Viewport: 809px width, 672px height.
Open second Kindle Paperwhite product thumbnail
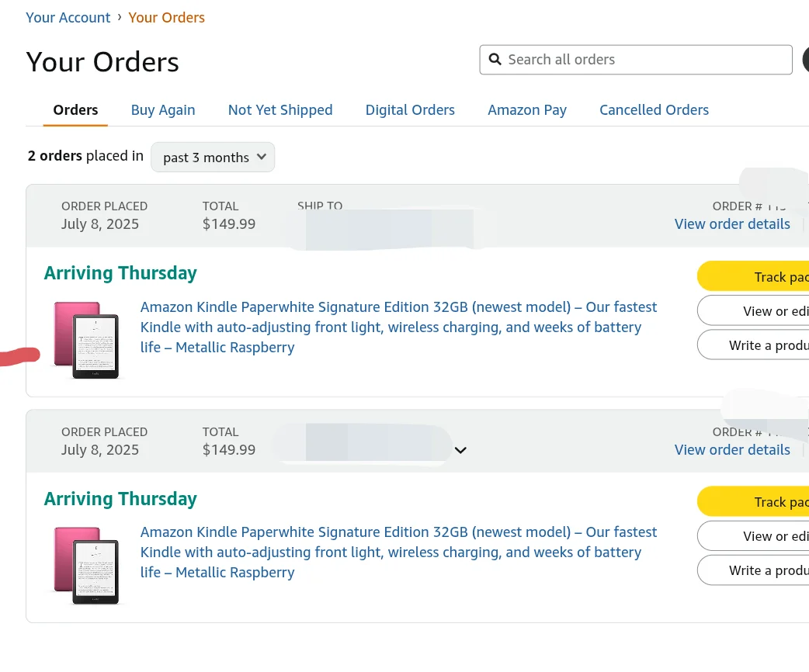coord(87,565)
